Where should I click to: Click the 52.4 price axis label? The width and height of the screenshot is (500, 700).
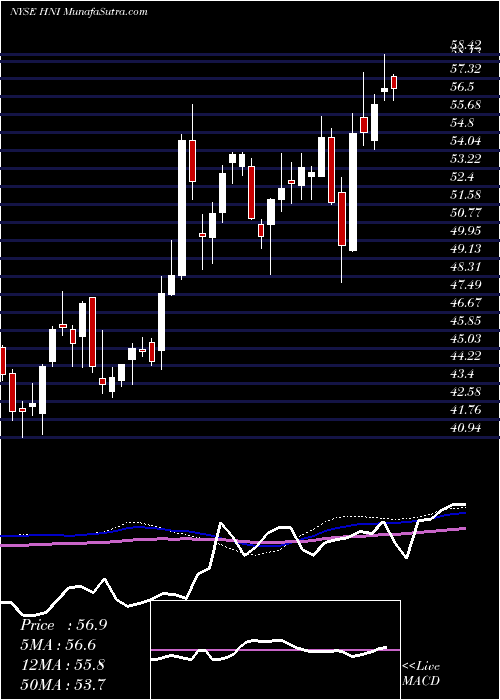[463, 177]
